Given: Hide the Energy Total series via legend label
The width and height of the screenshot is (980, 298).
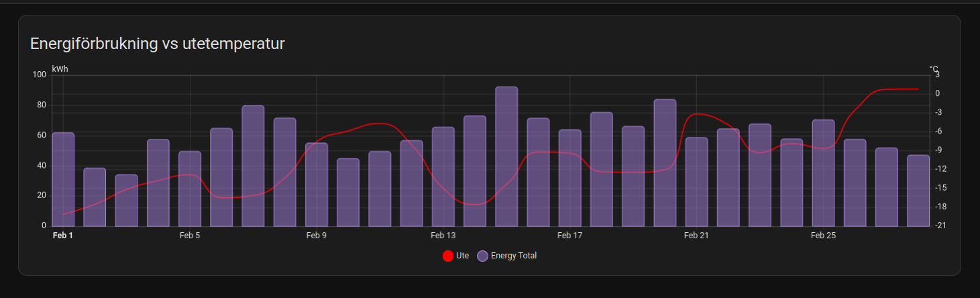Looking at the screenshot, I should pyautogui.click(x=513, y=256).
